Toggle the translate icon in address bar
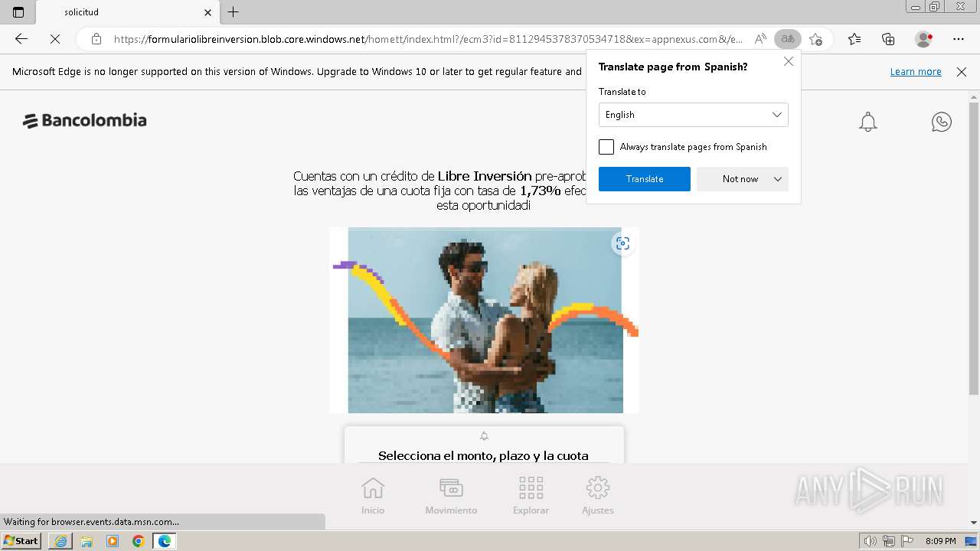Screen dimensions: 980x551 787,39
